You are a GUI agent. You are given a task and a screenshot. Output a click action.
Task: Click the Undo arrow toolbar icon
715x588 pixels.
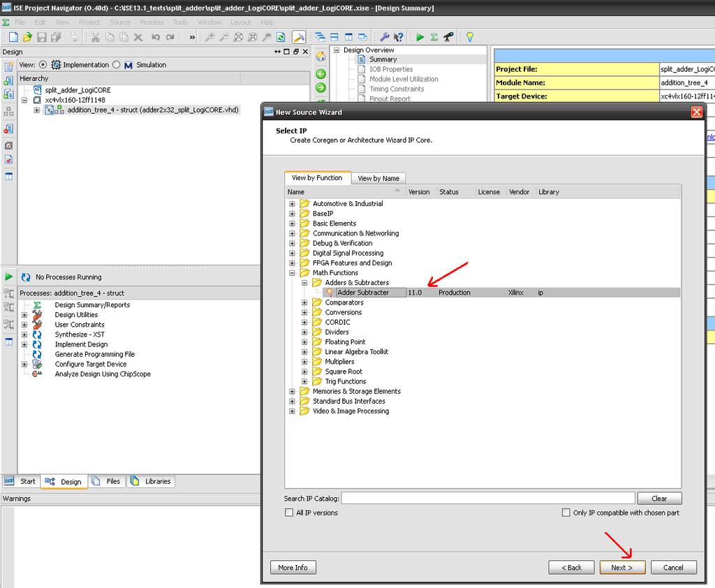(156, 37)
